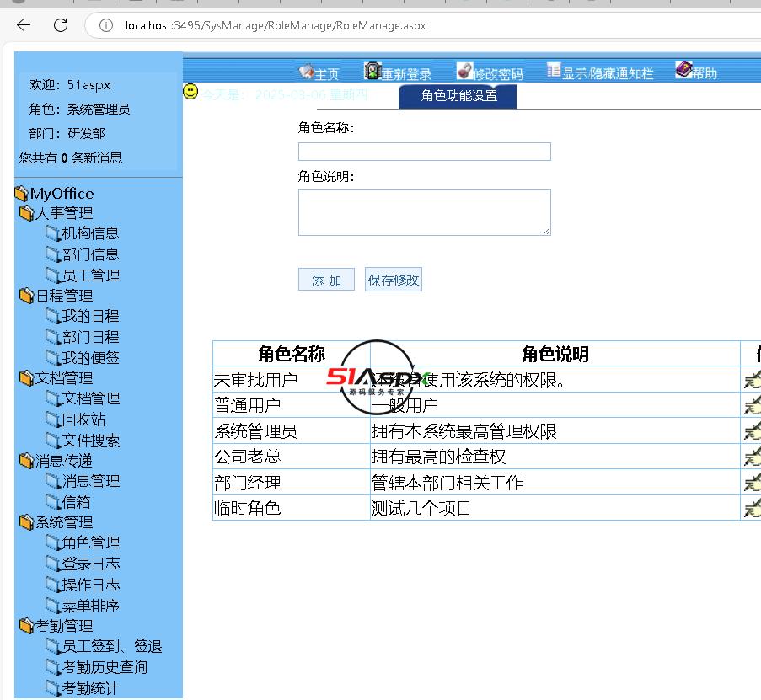
Task: Collapse the 人事管理 folder node
Action: tap(27, 213)
